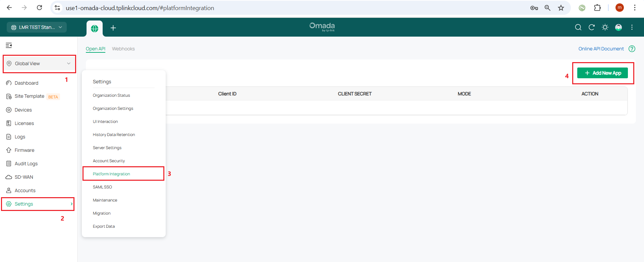The width and height of the screenshot is (644, 262).
Task: Open site information icon in address bar
Action: [x=57, y=8]
